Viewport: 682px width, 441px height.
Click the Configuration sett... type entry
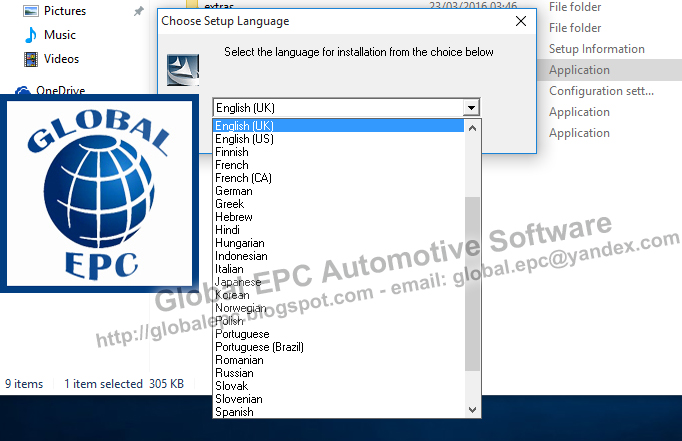[x=601, y=91]
